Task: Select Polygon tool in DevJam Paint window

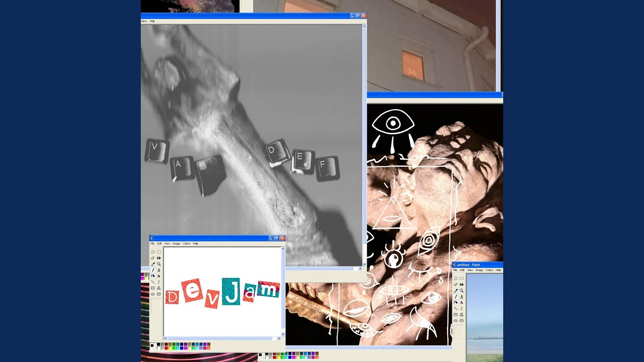Action: click(159, 288)
